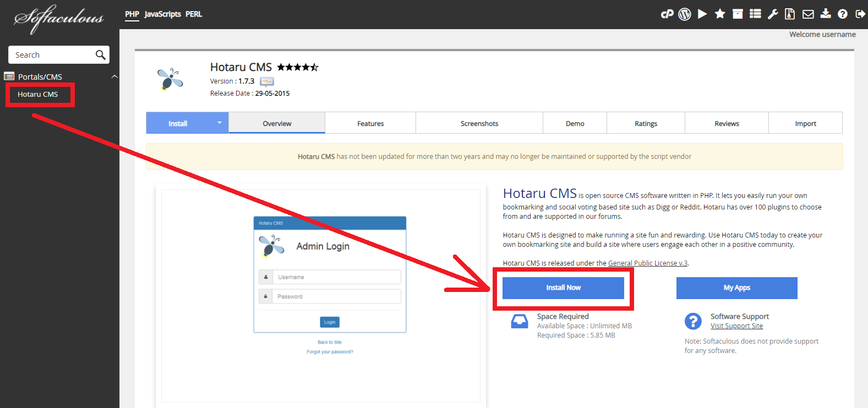Click the Portals/CMS category list icon
Screen dimensions: 868x408
9,76
